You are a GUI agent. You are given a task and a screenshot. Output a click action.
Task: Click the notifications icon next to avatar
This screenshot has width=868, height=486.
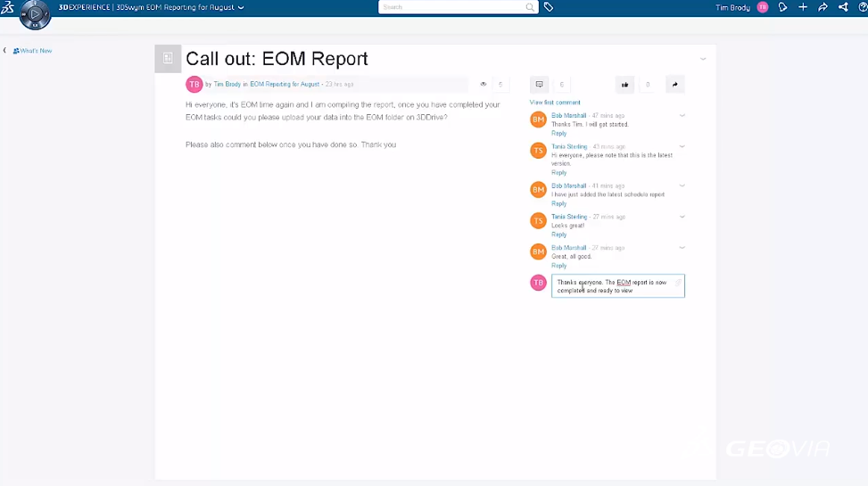click(782, 7)
